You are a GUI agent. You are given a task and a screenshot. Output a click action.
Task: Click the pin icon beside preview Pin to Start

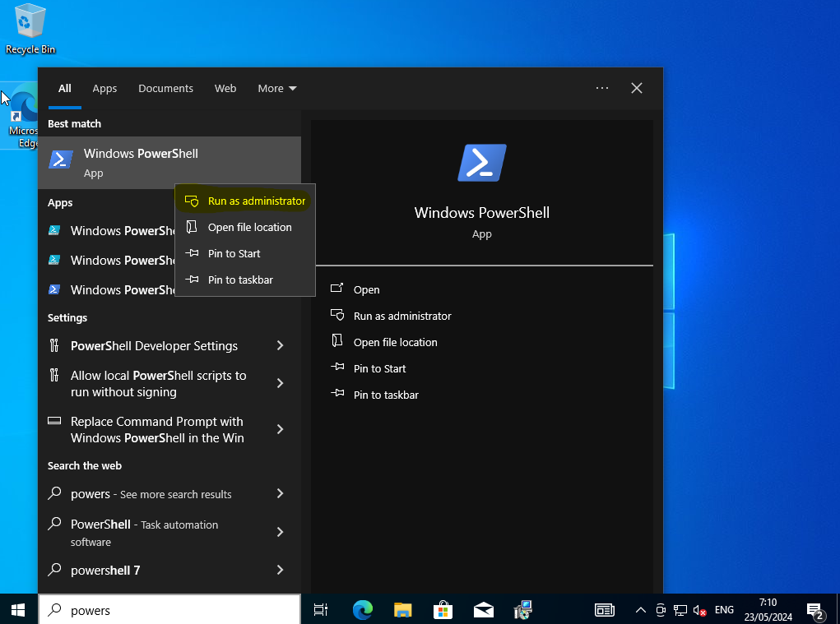337,367
